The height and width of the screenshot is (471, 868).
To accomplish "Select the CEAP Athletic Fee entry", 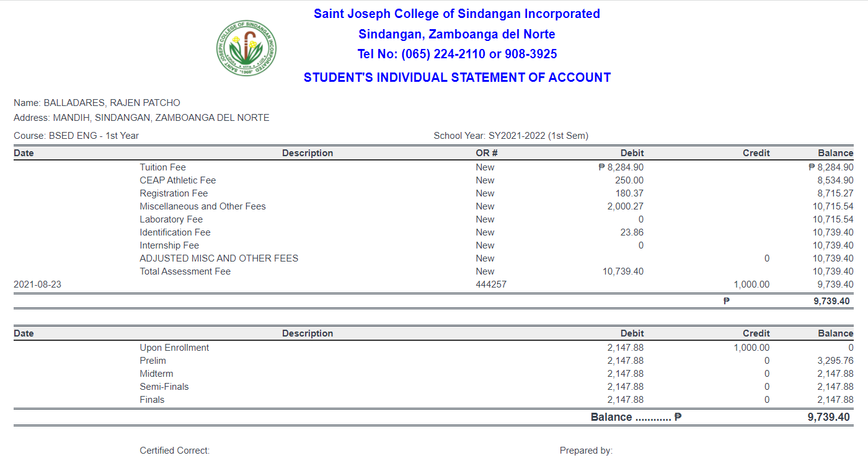I will 176,180.
